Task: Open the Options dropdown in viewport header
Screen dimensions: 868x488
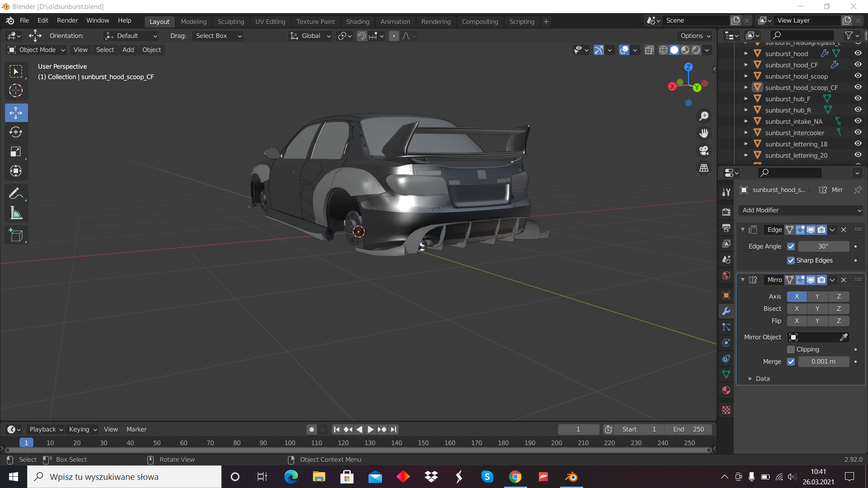Action: [x=695, y=36]
